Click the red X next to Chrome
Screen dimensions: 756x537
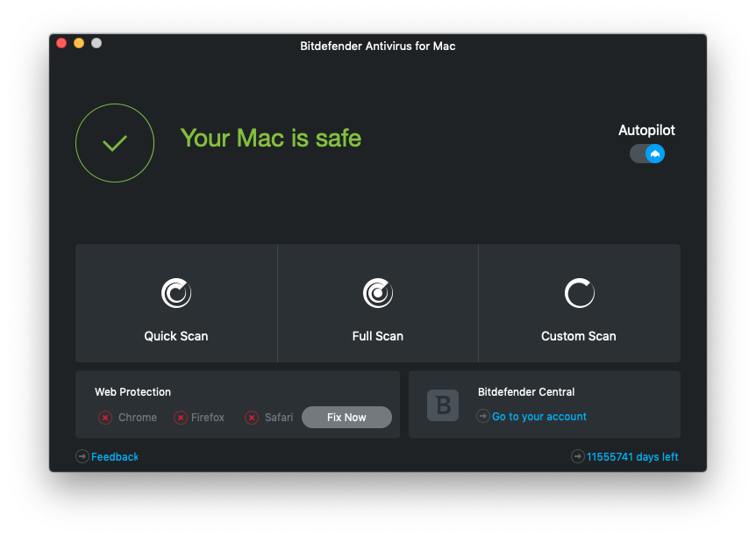coord(105,418)
